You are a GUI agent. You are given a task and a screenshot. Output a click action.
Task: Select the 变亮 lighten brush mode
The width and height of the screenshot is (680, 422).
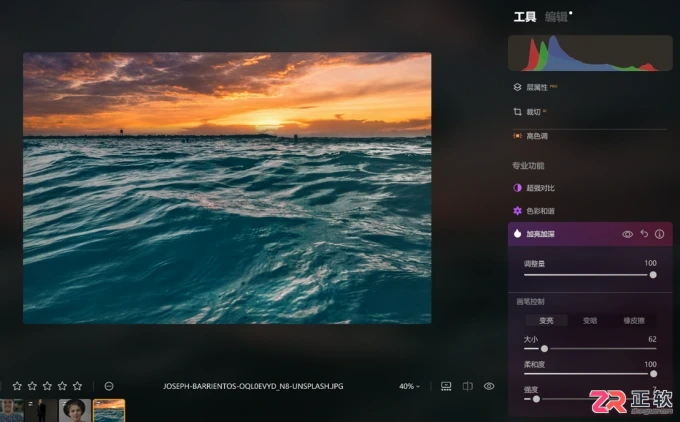click(x=546, y=321)
